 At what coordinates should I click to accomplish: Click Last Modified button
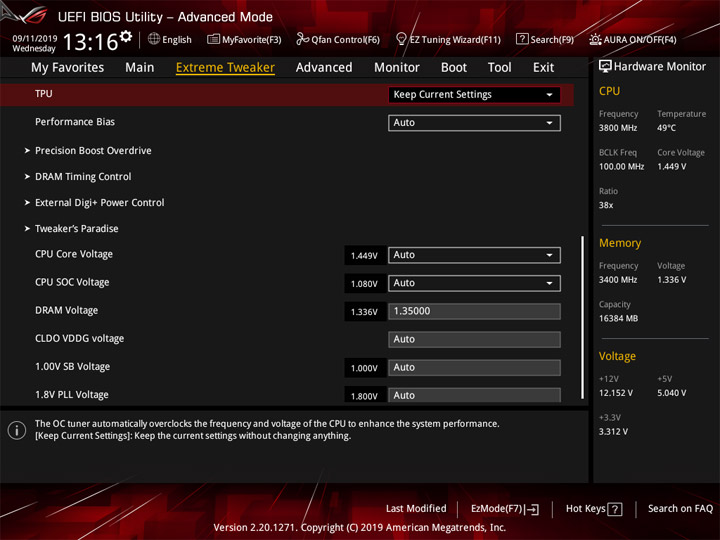click(x=416, y=508)
